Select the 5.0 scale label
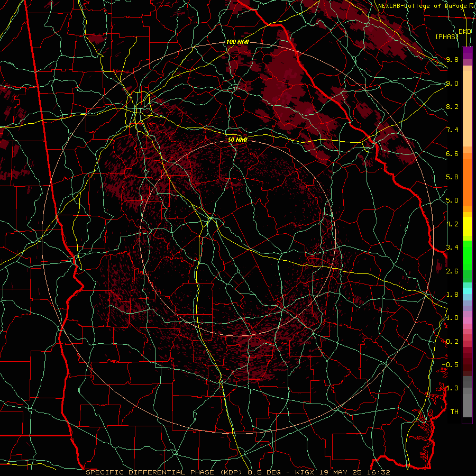Viewport: 476px width, 476px height. click(452, 200)
